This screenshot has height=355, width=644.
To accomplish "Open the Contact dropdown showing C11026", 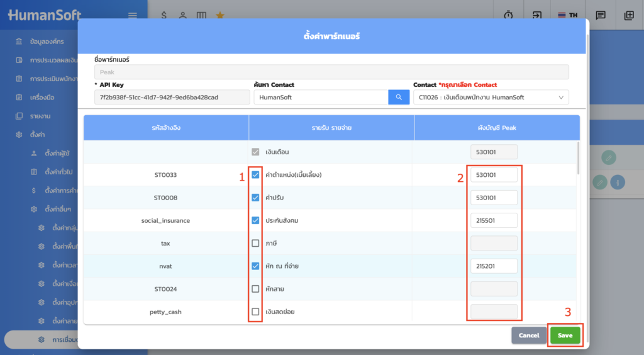I will 491,98.
